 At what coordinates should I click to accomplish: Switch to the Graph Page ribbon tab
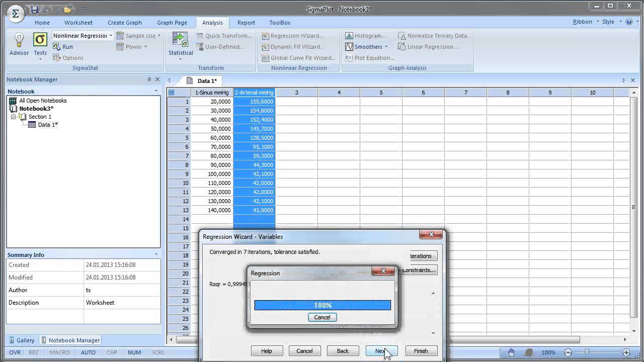click(x=172, y=23)
